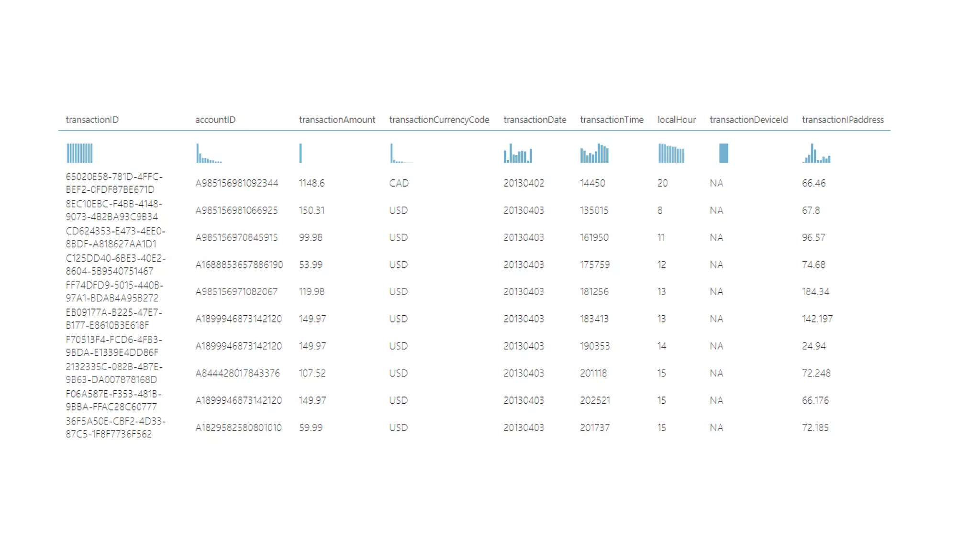Click the transactionAmount histogram bar
980x551 pixels.
pyautogui.click(x=301, y=153)
